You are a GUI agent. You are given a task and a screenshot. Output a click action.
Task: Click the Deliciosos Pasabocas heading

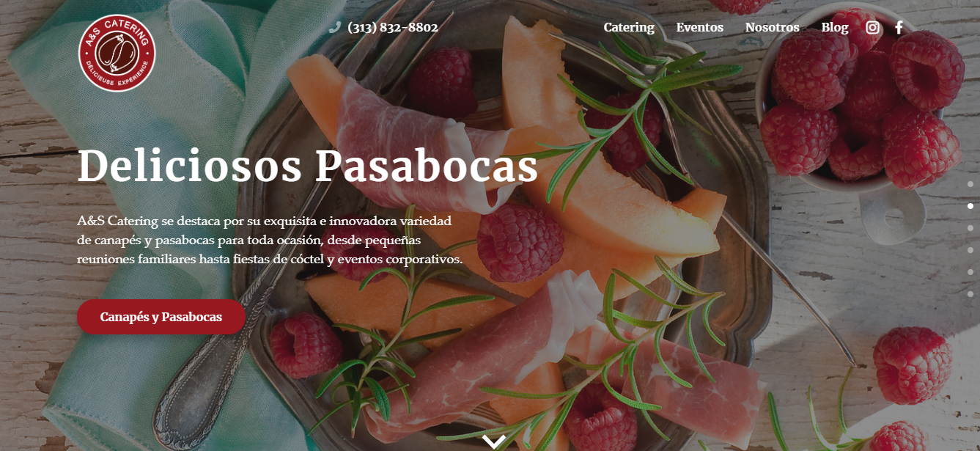point(307,166)
